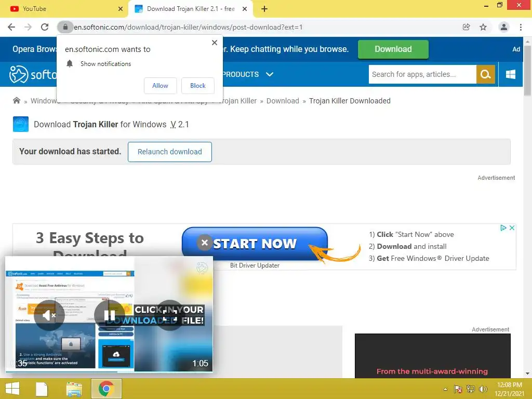Open the volume speaker tray icon

pos(483,389)
